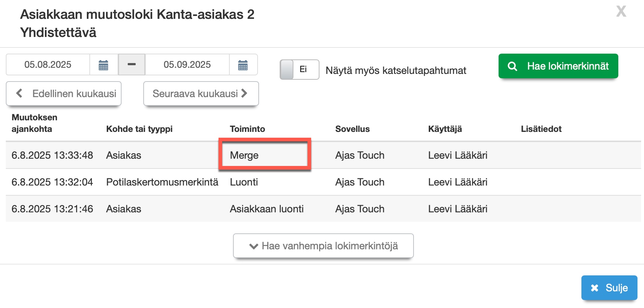Open the start date calendar picker
Screen dimensions: 644x308
pyautogui.click(x=103, y=65)
